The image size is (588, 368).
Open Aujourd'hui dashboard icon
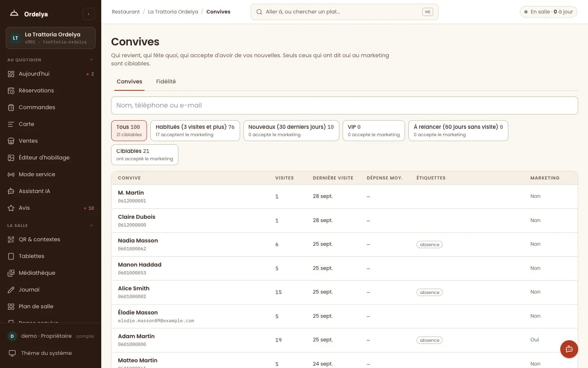point(11,74)
